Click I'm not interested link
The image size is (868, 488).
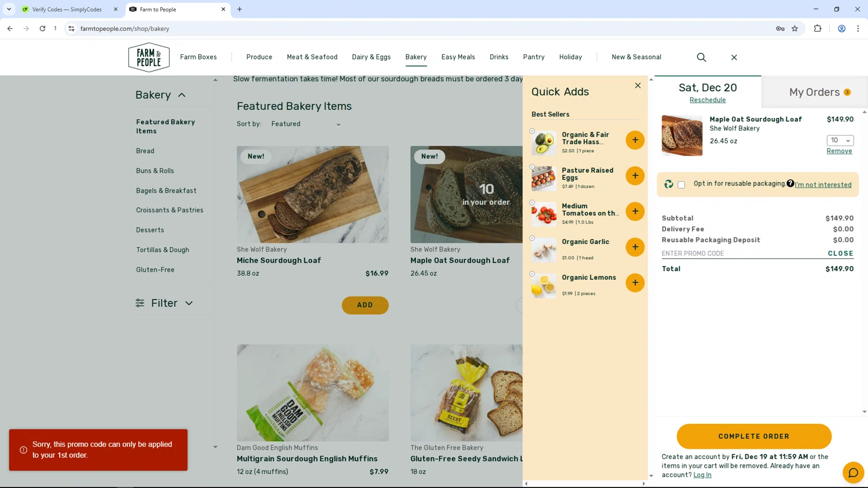click(823, 185)
